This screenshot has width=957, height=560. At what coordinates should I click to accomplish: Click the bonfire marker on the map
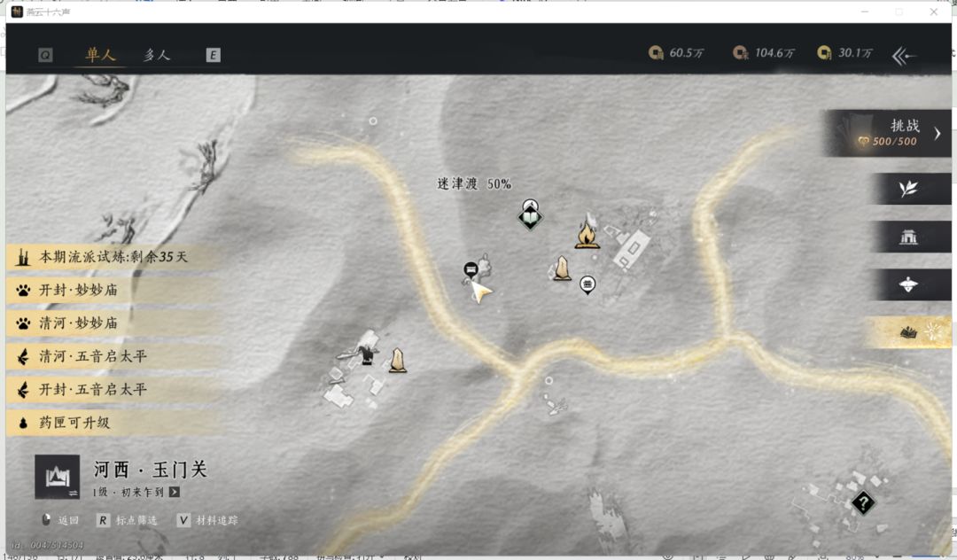[x=587, y=234]
